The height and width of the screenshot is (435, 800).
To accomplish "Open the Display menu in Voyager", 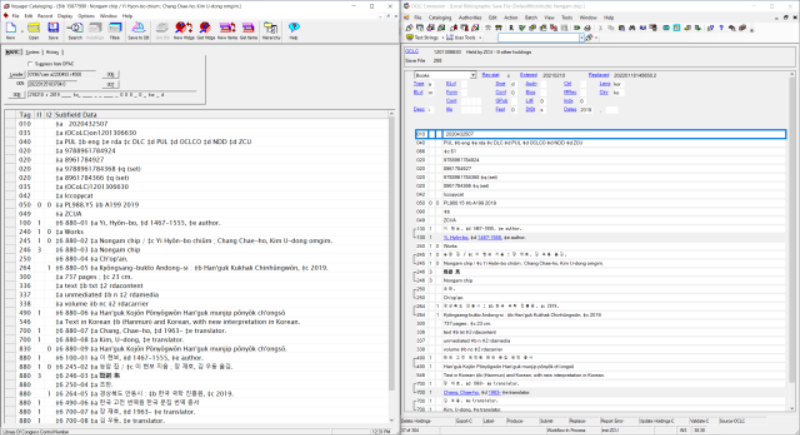I will 65,16.
